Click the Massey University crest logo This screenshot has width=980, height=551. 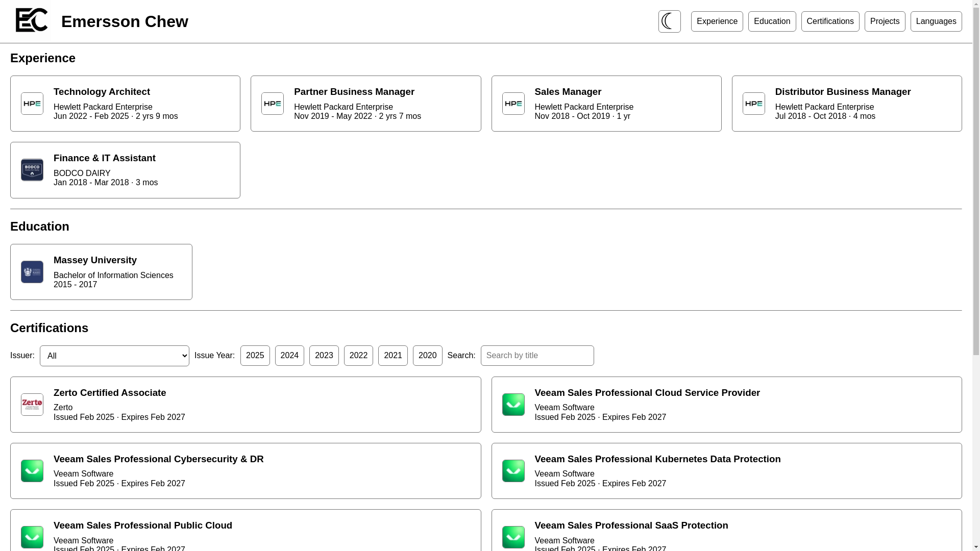32,272
